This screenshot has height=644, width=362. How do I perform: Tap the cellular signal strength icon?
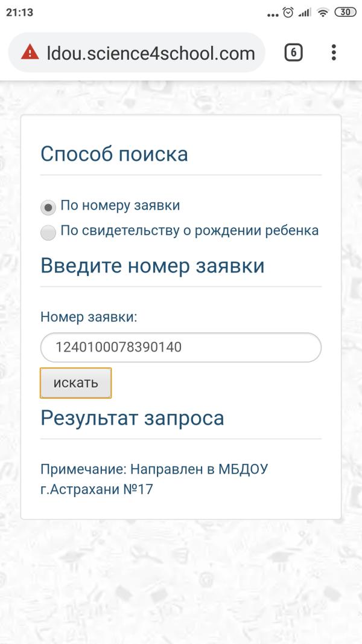point(305,13)
